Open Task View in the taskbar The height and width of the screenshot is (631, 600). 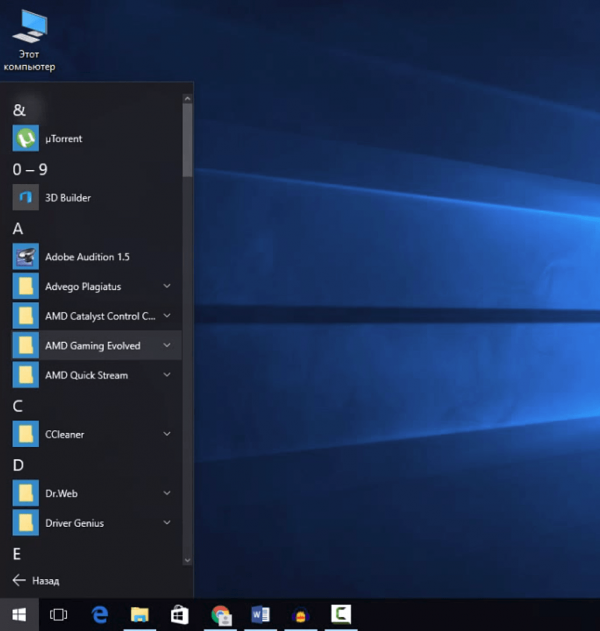point(58,615)
